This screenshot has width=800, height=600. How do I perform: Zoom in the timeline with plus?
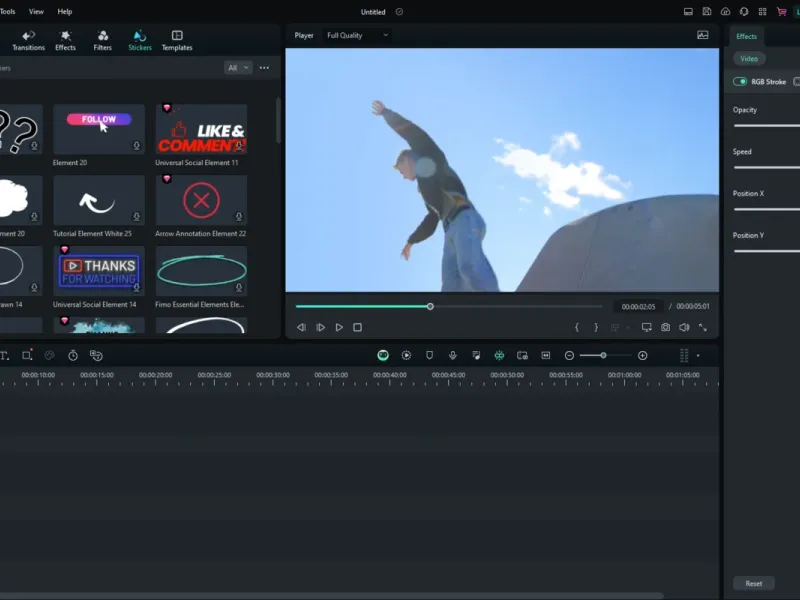click(642, 356)
